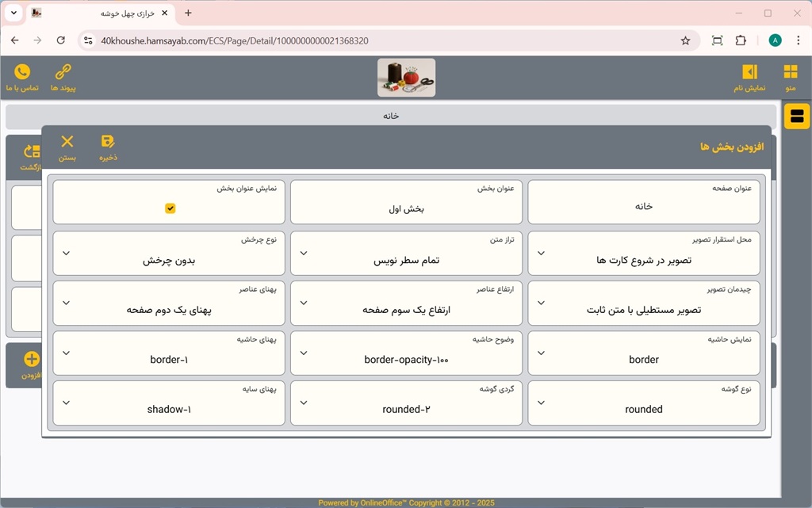Toggle the نمایش عنوان بخش checkbox

(x=170, y=208)
